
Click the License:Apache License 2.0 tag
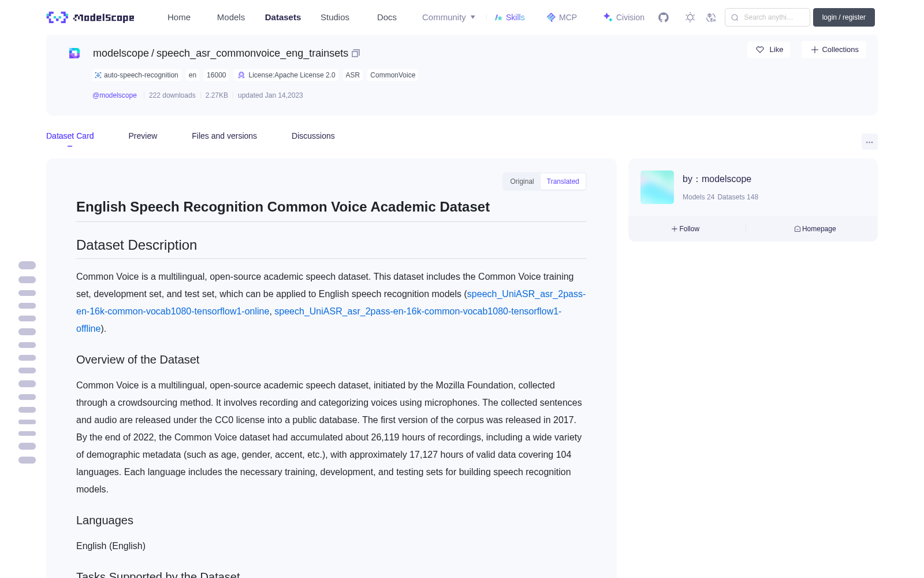(x=286, y=75)
